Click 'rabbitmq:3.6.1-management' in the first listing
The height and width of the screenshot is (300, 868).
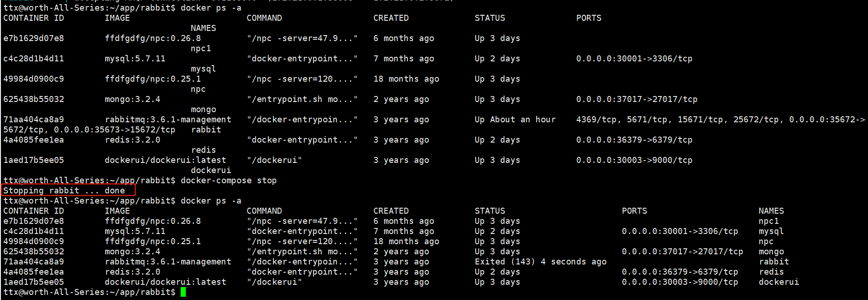168,120
